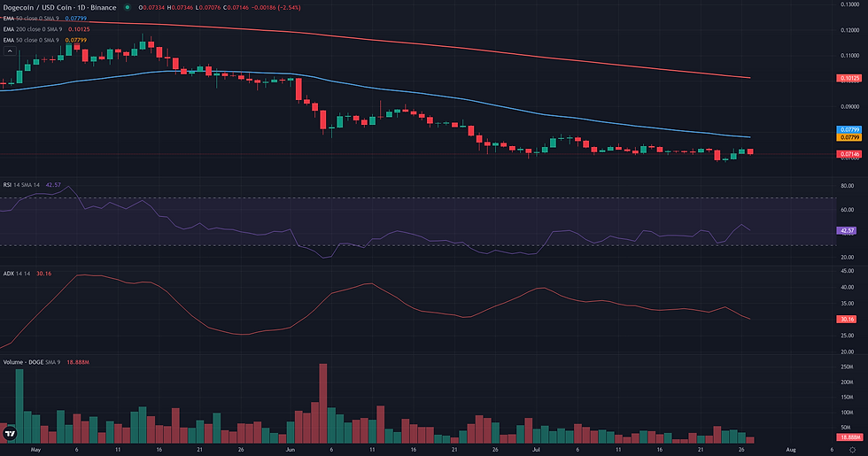Click the 0.11000 price scale label

click(x=849, y=55)
